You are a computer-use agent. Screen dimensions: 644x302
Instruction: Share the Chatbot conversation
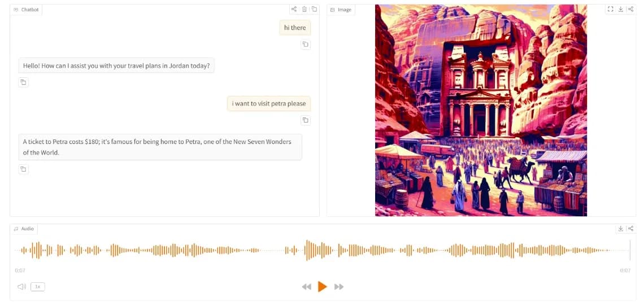click(x=294, y=9)
